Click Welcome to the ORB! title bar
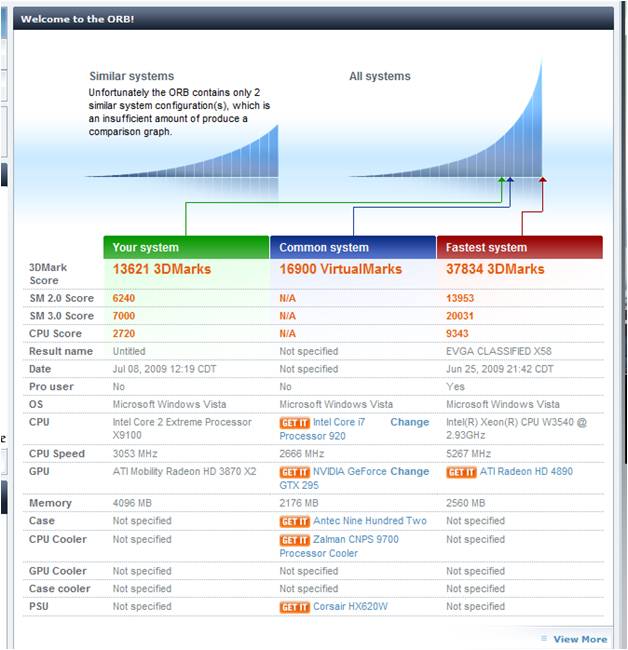The height and width of the screenshot is (650, 628). [313, 19]
